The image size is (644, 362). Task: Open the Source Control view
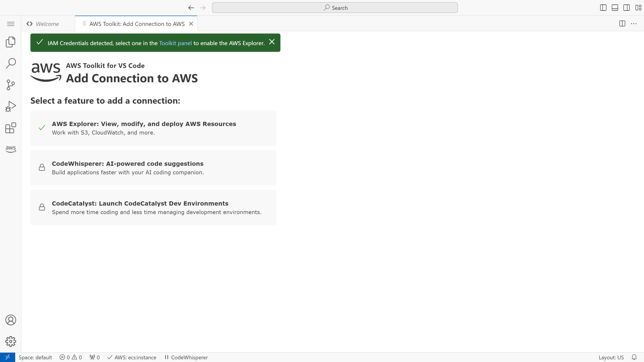[x=11, y=85]
